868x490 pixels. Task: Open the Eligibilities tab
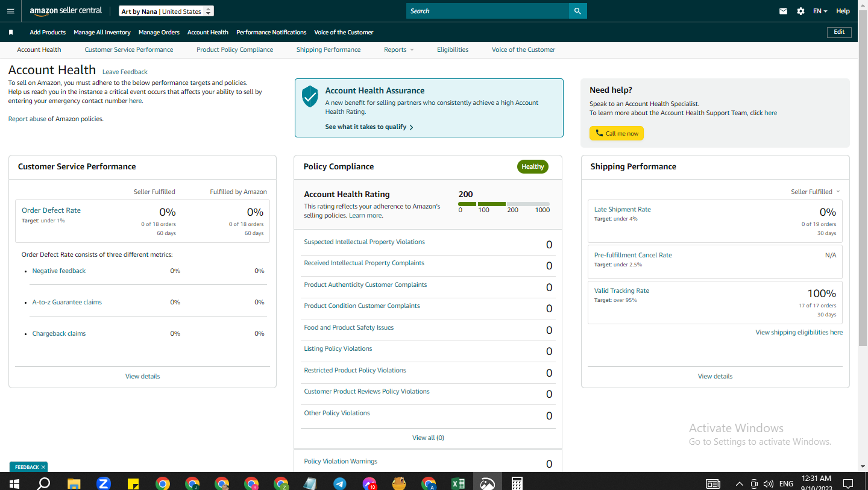click(x=453, y=49)
